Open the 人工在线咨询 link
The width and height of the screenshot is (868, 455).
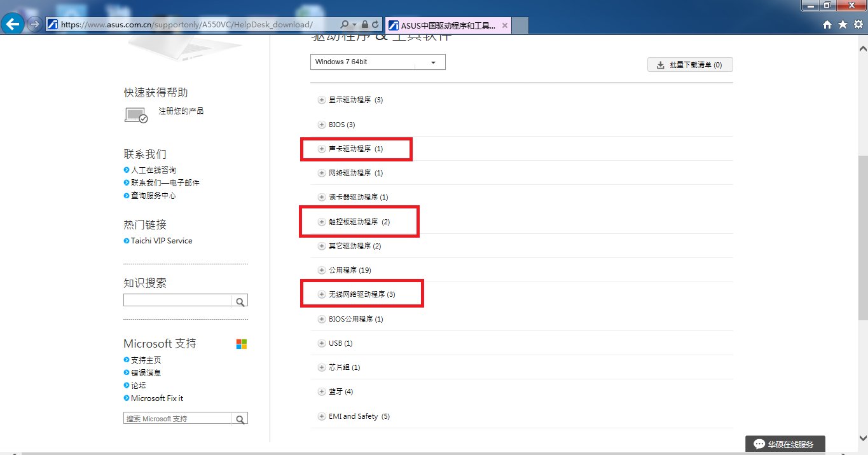coord(153,170)
